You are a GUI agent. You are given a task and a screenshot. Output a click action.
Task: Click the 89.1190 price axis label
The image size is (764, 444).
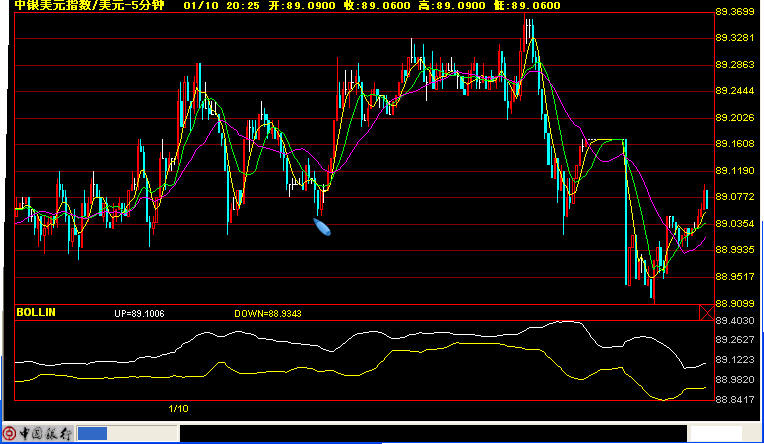tap(735, 171)
